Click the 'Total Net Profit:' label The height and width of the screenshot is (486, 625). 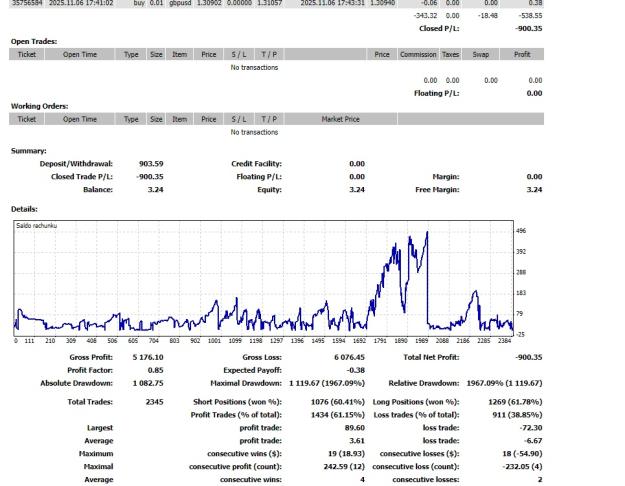click(x=431, y=357)
